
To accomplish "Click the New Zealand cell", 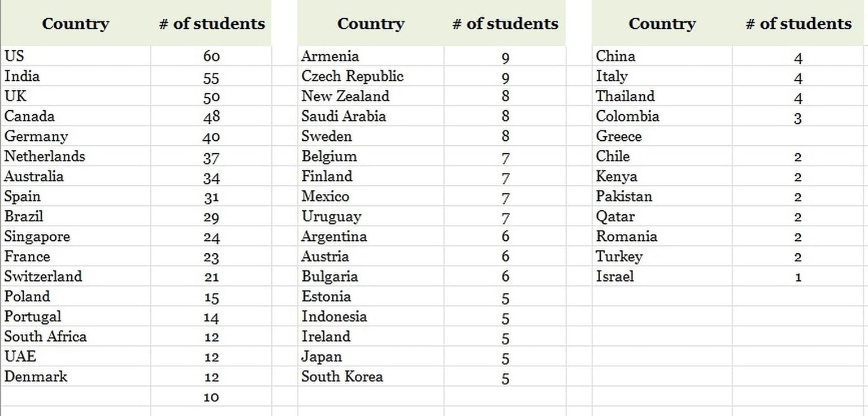I will tap(371, 96).
